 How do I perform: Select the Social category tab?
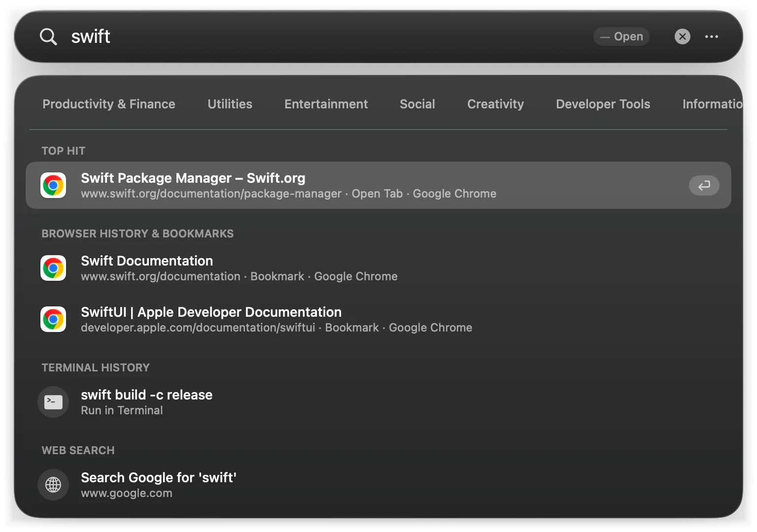pos(417,104)
